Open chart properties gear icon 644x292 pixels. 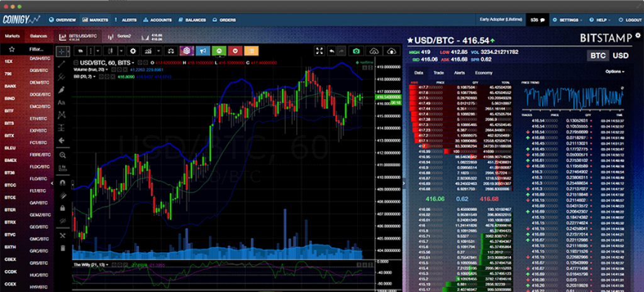point(133,51)
